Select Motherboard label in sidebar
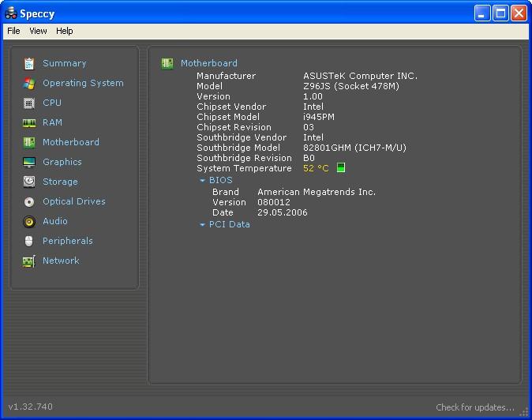The width and height of the screenshot is (532, 420). (x=71, y=142)
